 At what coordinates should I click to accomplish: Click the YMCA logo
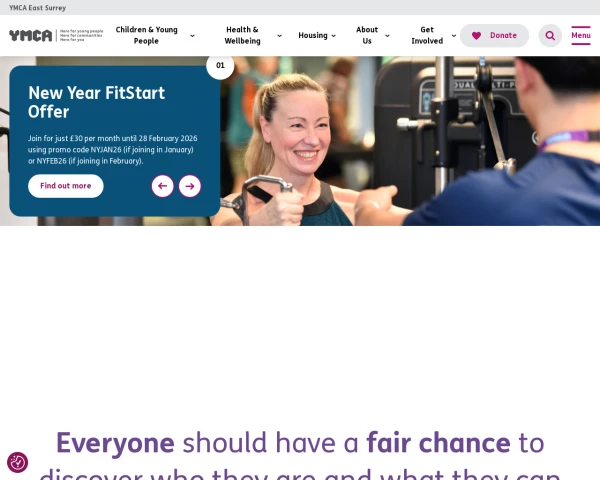click(56, 35)
